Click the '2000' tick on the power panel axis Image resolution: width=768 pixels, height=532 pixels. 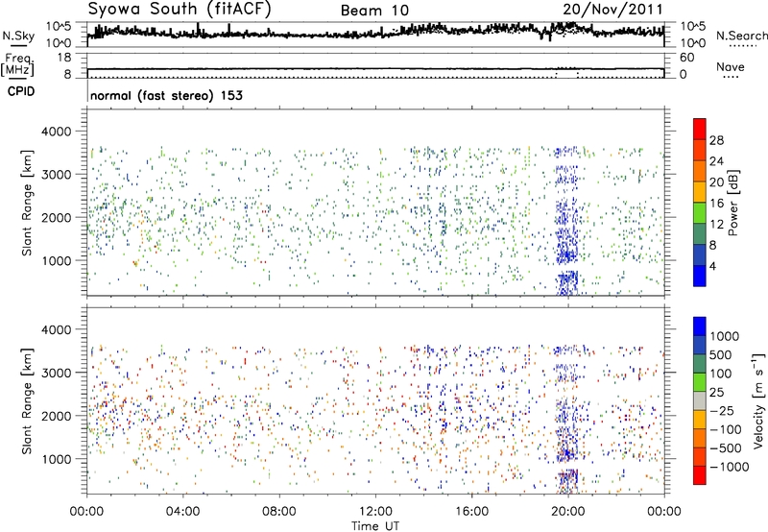pyautogui.click(x=56, y=218)
